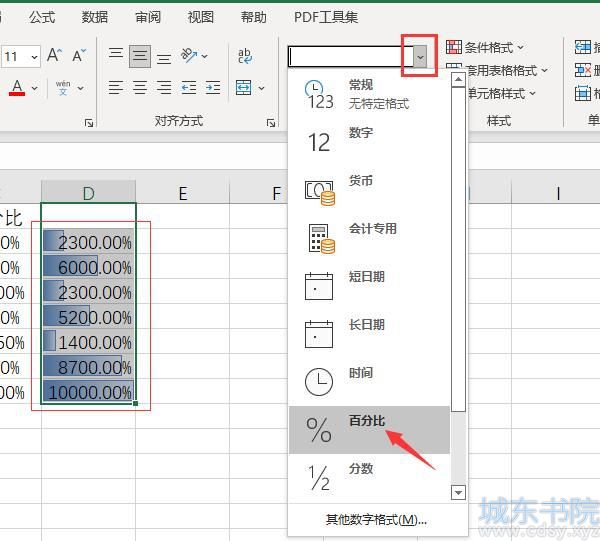600x541 pixels.
Task: Select cell showing 6000.00%
Action: (x=88, y=267)
